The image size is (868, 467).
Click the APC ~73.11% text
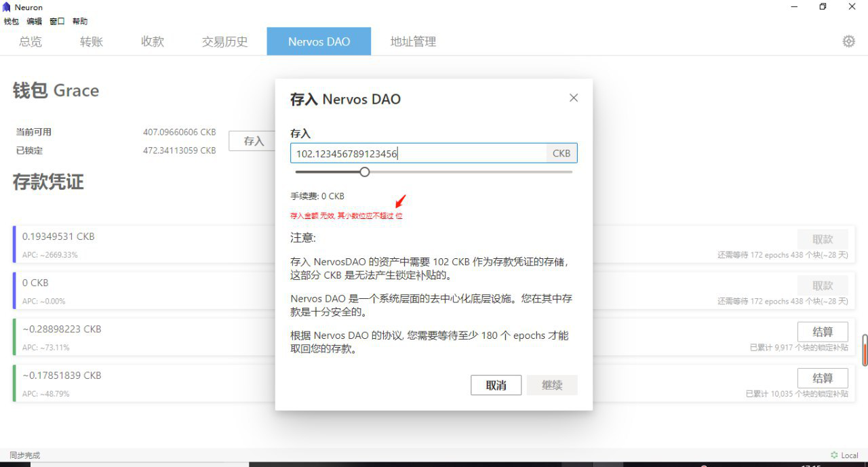point(46,347)
